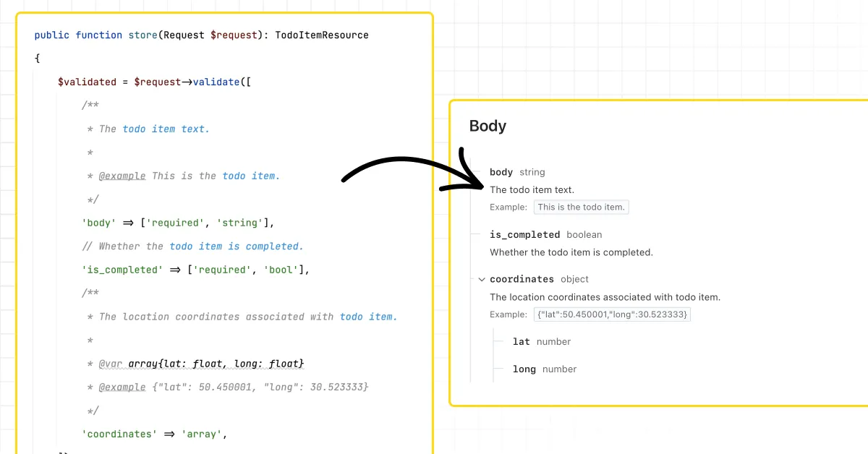The image size is (868, 454).
Task: Click the '// Whether the todo item is completed.' comment
Action: click(193, 246)
